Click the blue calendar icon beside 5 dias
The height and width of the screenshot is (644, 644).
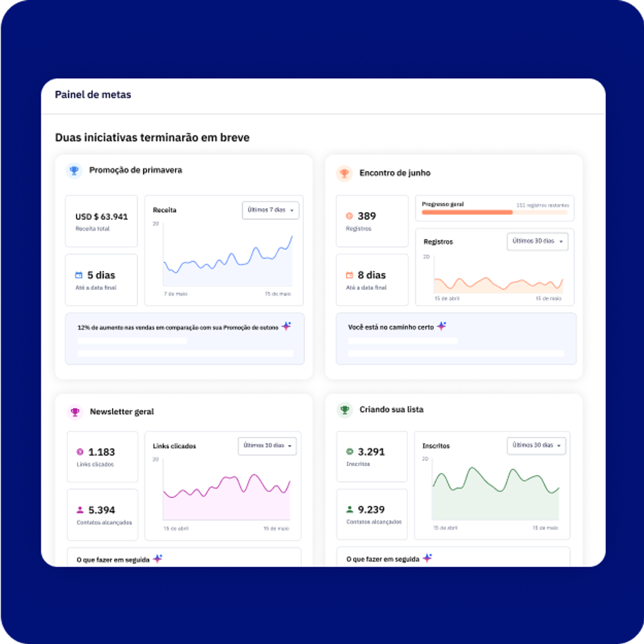point(78,275)
